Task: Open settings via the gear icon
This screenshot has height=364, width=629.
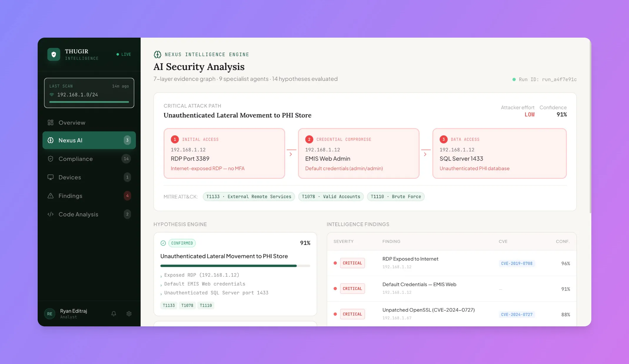Action: (x=129, y=313)
